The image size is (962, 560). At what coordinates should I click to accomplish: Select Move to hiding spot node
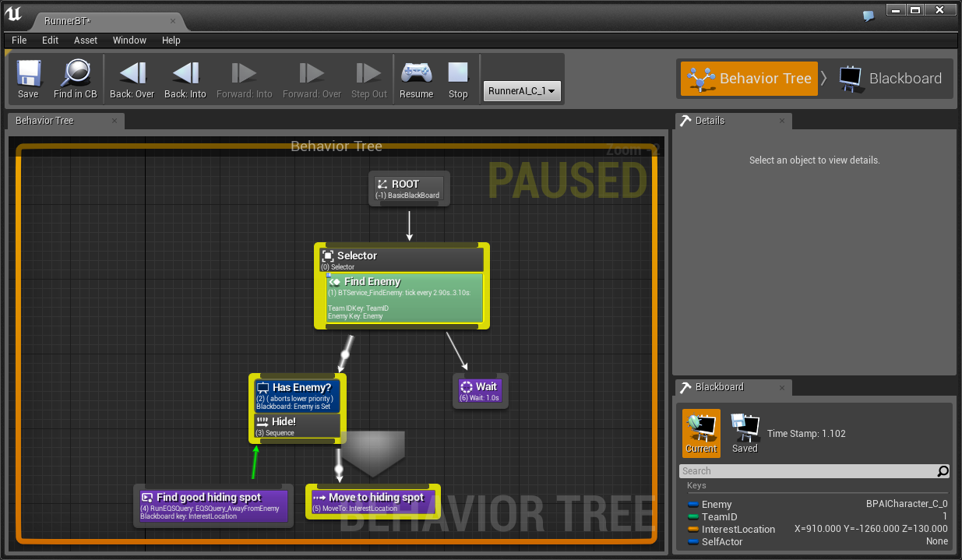[372, 502]
